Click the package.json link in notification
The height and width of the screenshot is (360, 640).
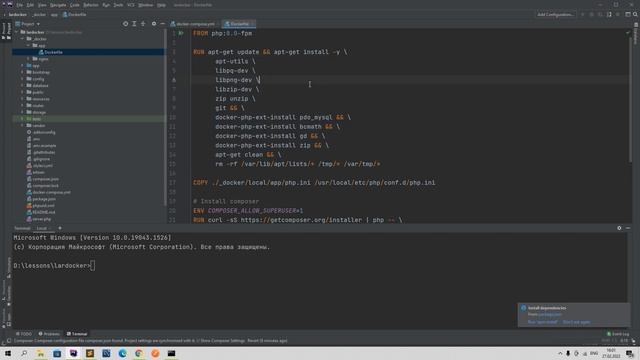pos(550,314)
